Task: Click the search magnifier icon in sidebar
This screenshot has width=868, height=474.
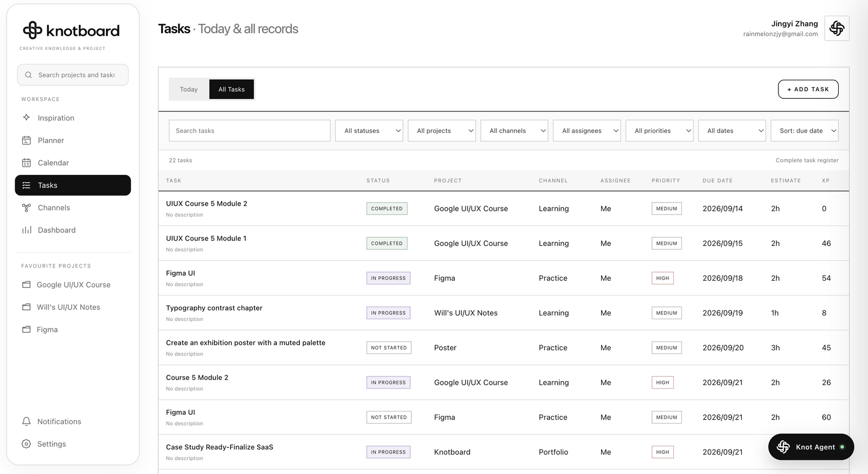Action: click(x=28, y=75)
